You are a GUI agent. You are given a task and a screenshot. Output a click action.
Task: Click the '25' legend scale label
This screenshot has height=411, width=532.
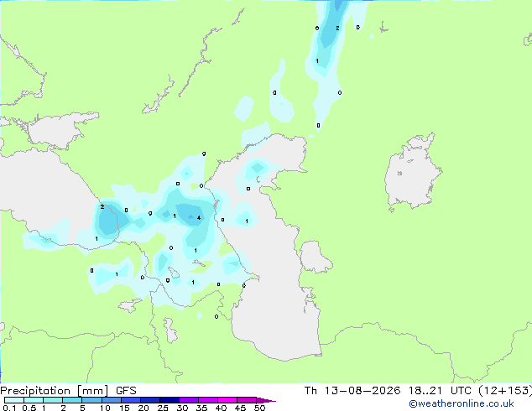(163, 408)
